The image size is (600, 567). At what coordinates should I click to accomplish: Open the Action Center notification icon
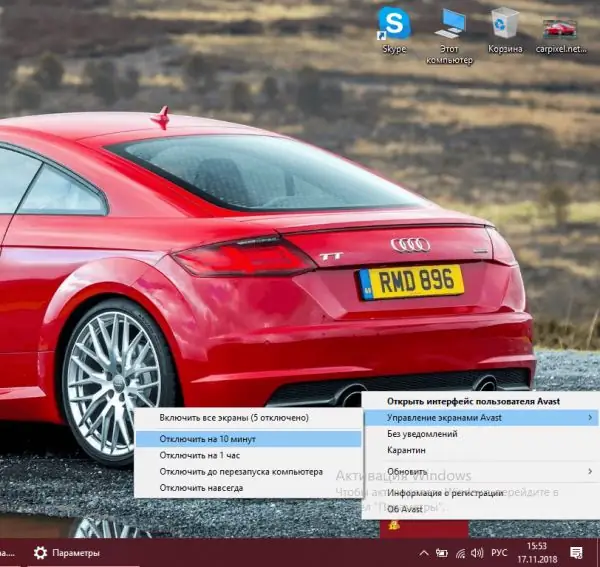(x=576, y=553)
